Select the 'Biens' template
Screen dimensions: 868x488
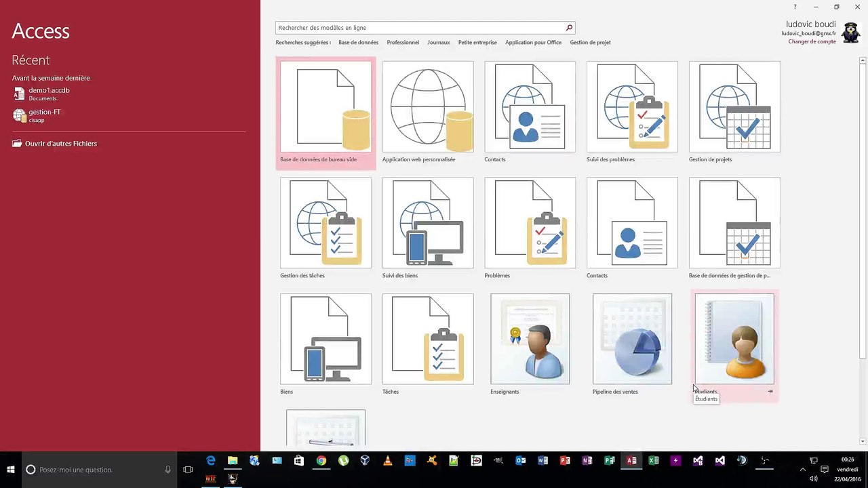pyautogui.click(x=325, y=344)
